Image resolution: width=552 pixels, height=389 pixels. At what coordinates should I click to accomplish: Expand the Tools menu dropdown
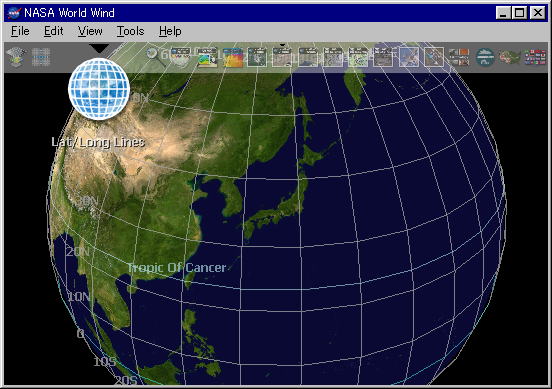(x=131, y=31)
